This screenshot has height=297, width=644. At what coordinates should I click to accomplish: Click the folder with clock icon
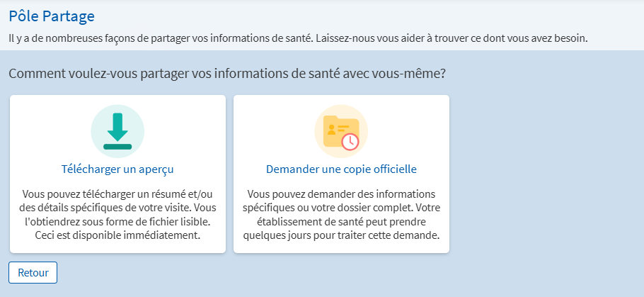tap(340, 131)
